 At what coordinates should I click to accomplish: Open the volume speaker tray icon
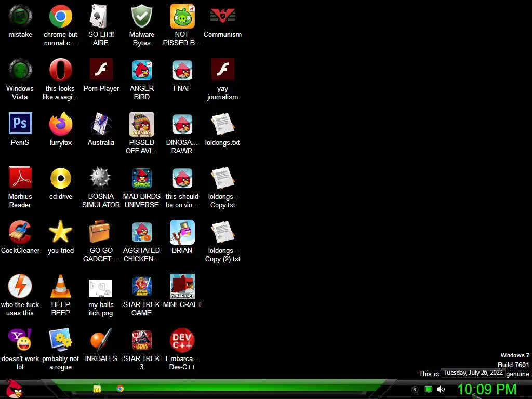pyautogui.click(x=441, y=389)
